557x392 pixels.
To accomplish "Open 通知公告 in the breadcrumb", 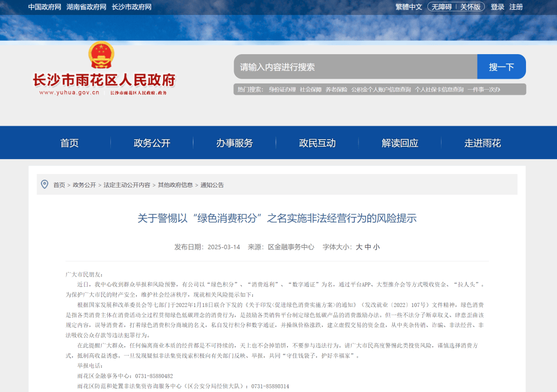I will coord(212,185).
